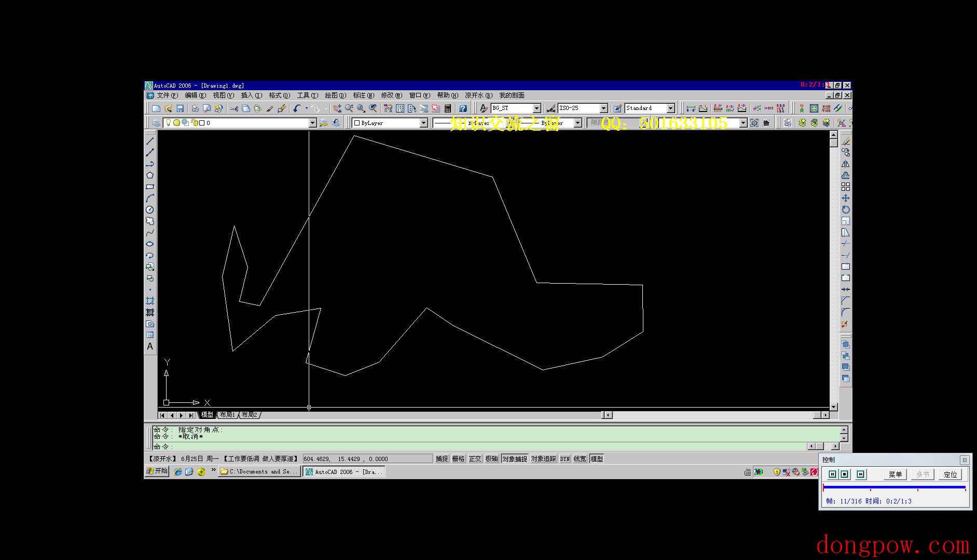Click the 定位 button in 控制 panel
The height and width of the screenshot is (560, 977).
[x=950, y=474]
